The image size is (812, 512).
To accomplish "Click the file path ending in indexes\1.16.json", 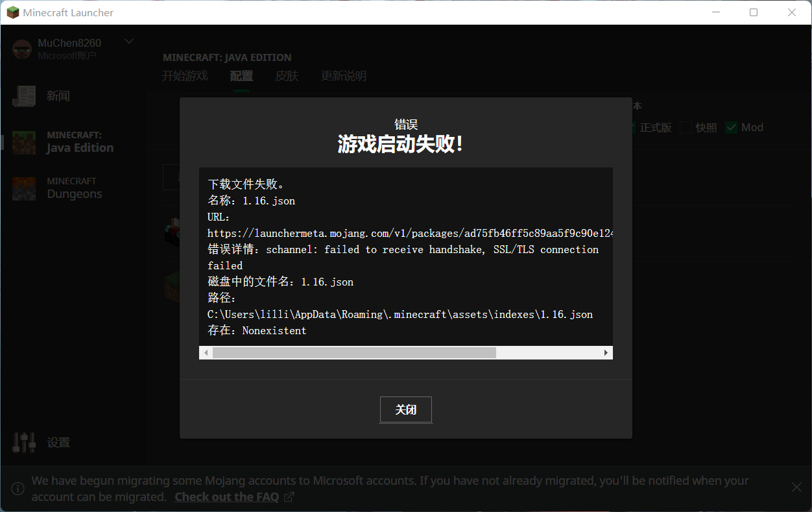I will 400,314.
